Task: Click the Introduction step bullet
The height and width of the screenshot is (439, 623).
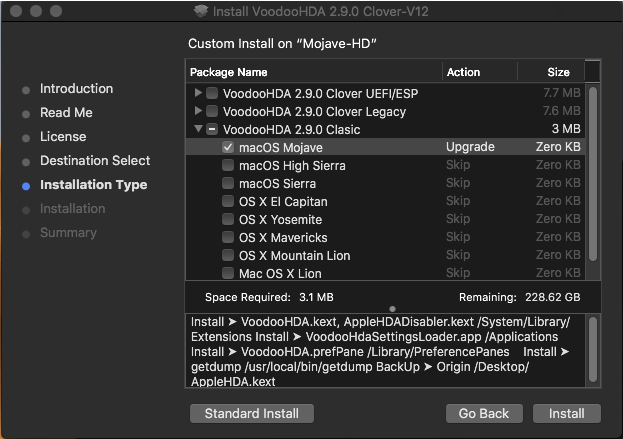Action: (26, 90)
